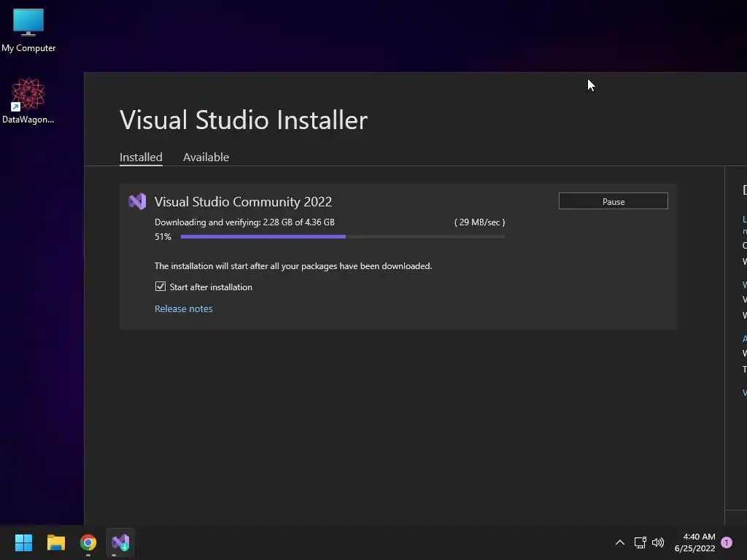Click the 29 MB/sec download speed
This screenshot has width=747, height=560.
[x=479, y=222]
